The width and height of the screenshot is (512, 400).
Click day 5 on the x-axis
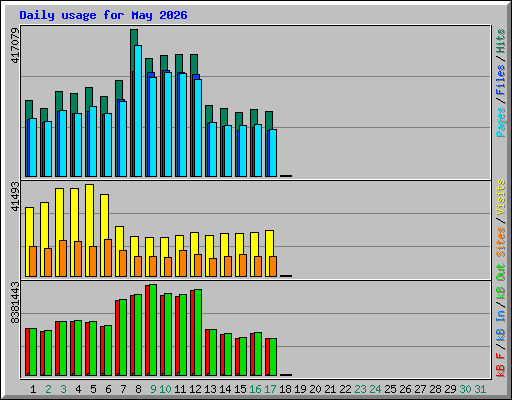tap(93, 389)
